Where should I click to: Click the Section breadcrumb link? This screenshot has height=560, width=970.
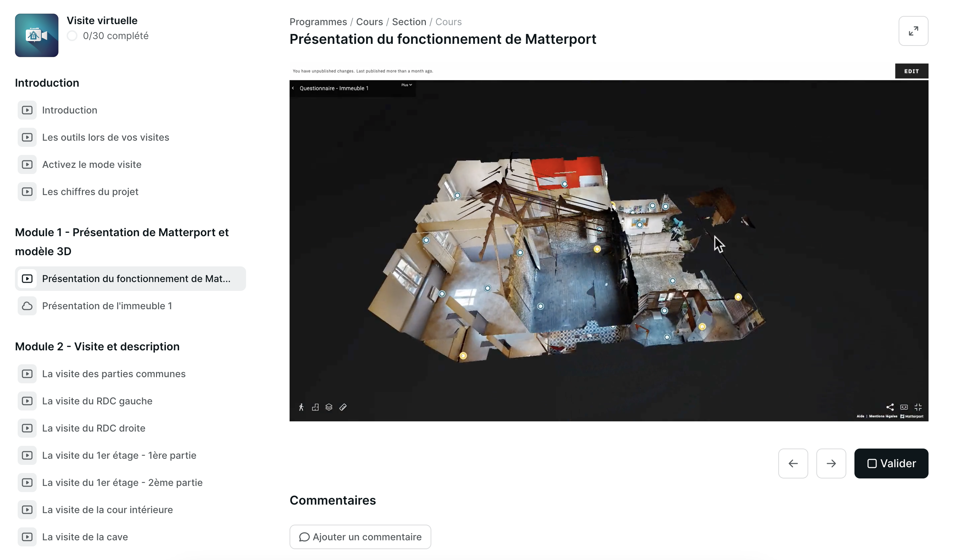click(x=409, y=22)
